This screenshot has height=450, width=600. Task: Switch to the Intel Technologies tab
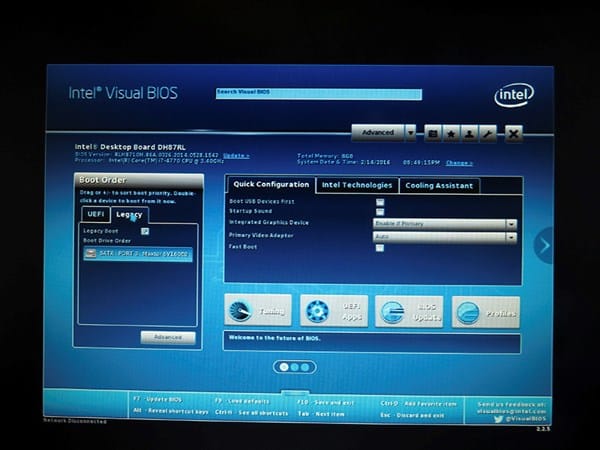[357, 185]
